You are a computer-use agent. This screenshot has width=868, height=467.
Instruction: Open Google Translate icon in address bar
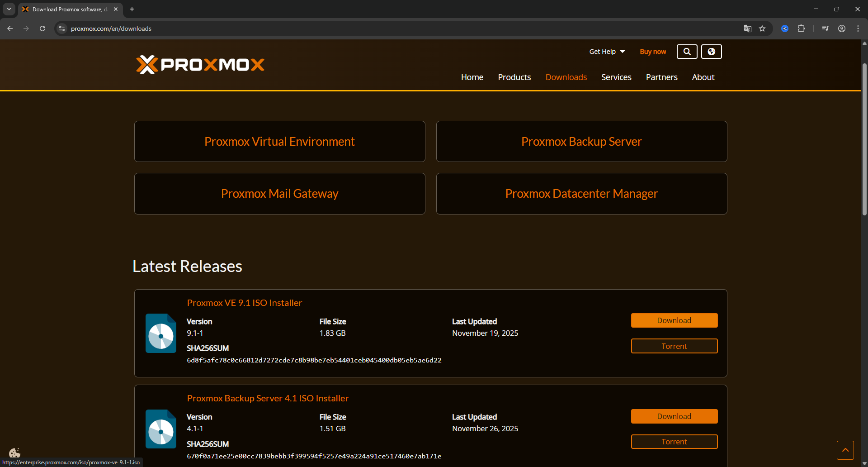pos(748,29)
